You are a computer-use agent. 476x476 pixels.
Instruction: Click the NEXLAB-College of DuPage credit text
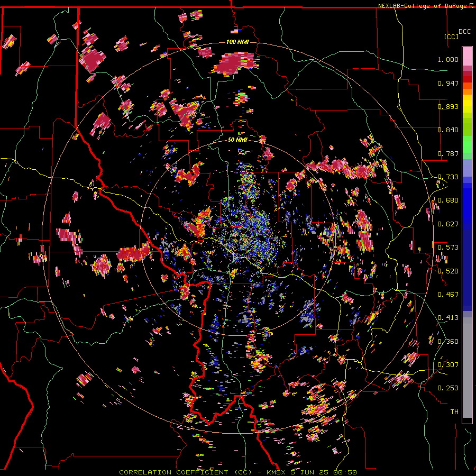pyautogui.click(x=423, y=6)
